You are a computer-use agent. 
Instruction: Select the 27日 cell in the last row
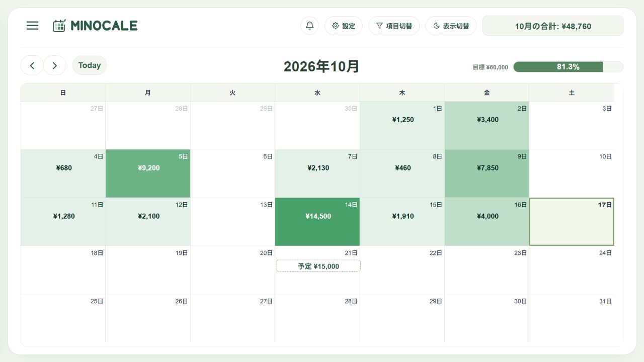pyautogui.click(x=232, y=318)
